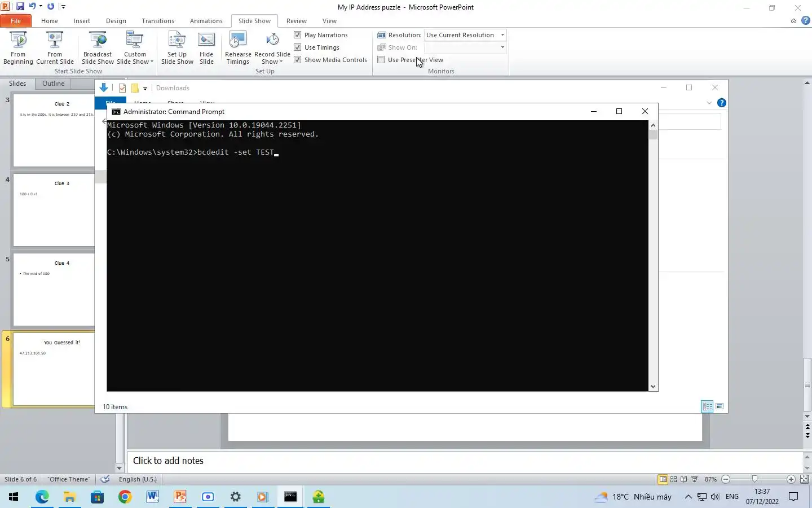The width and height of the screenshot is (812, 508).
Task: Switch to Slide Sorter view icon
Action: click(673, 479)
